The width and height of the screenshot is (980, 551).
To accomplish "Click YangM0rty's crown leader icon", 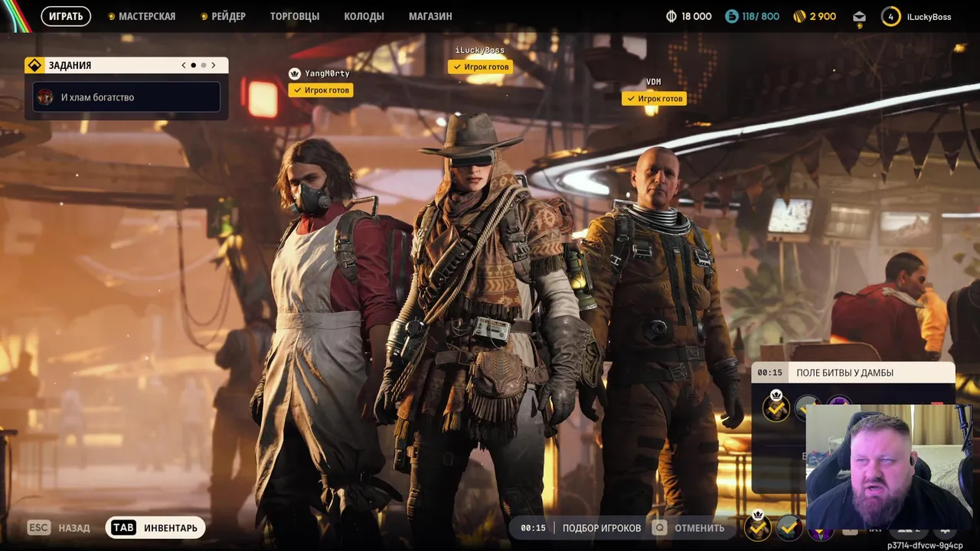I will point(294,73).
